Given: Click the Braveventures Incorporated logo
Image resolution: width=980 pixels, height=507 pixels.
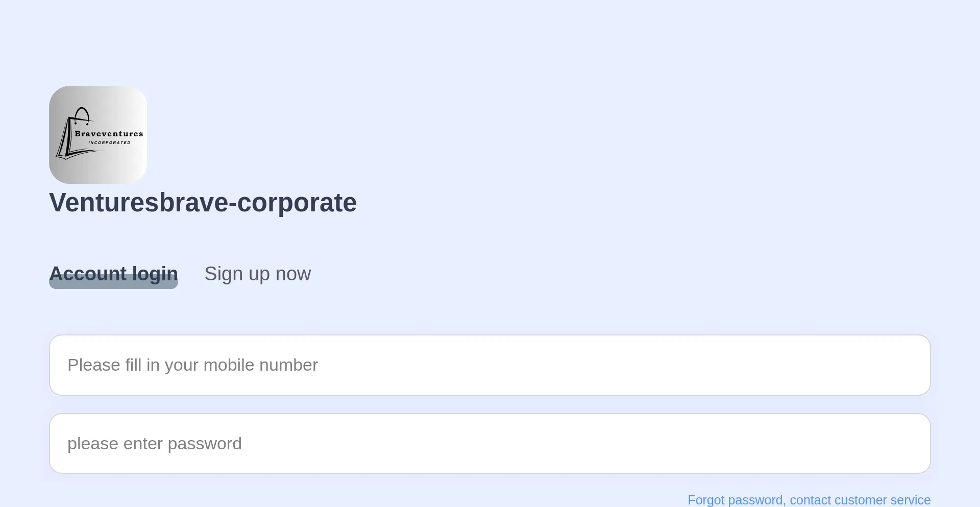Looking at the screenshot, I should tap(98, 135).
